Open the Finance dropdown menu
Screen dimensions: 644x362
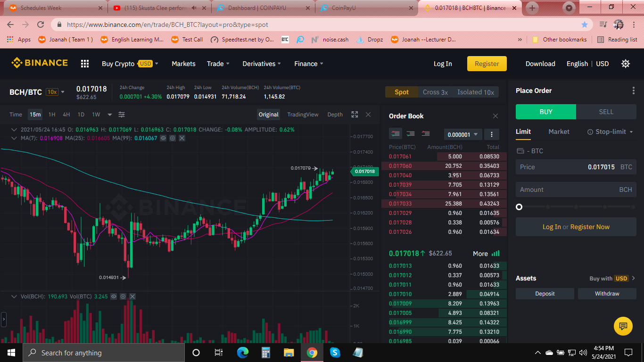pos(309,64)
